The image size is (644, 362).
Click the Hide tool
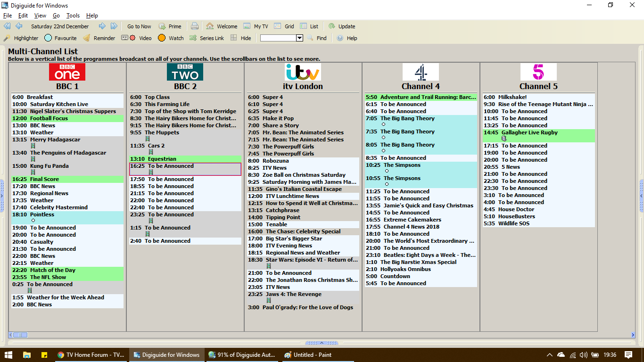[240, 38]
